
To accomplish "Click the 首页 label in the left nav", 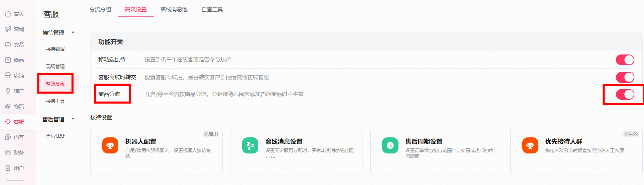I will point(19,14).
